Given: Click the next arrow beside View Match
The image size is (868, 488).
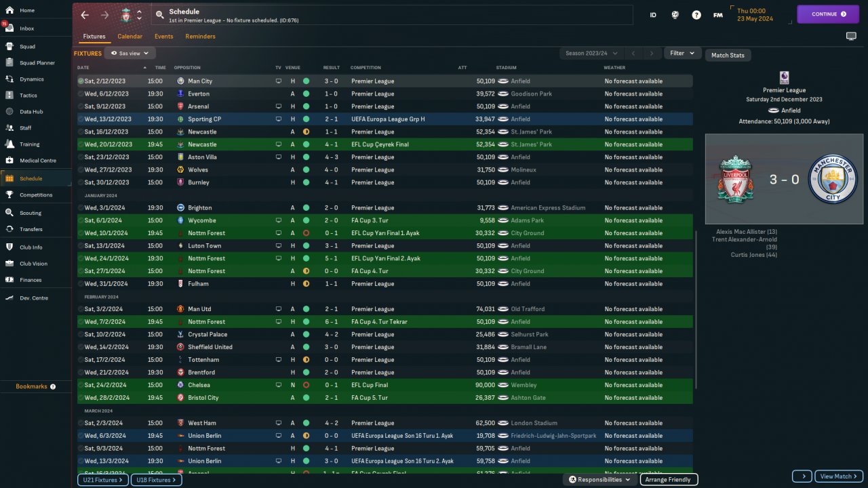Looking at the screenshot, I should coord(802,476).
